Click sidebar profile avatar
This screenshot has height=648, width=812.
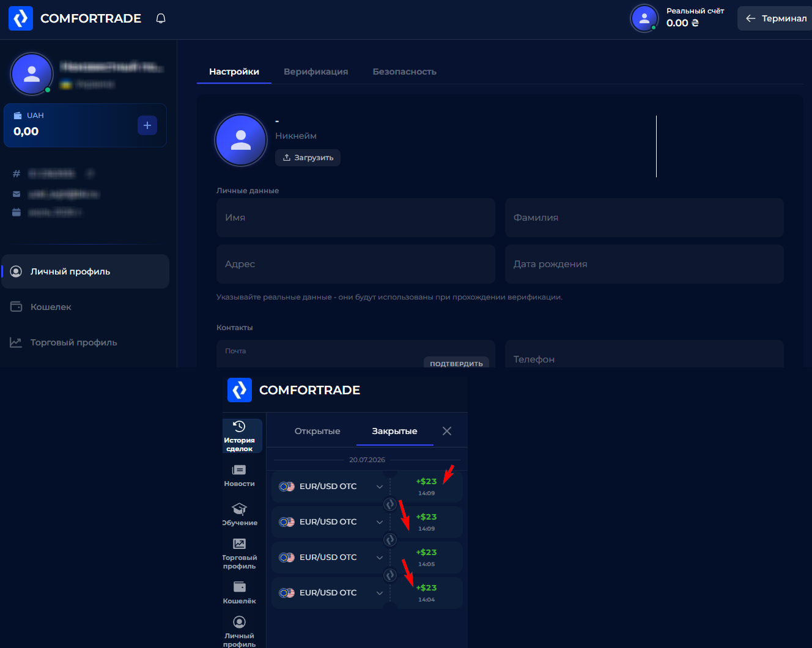(32, 74)
